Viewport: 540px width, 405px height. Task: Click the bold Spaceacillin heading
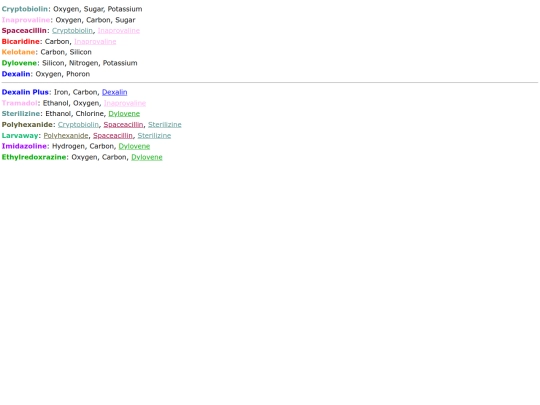coord(24,31)
